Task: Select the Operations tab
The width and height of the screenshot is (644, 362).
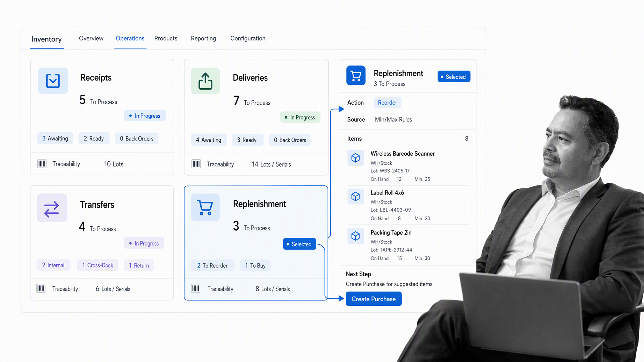Action: pyautogui.click(x=130, y=38)
